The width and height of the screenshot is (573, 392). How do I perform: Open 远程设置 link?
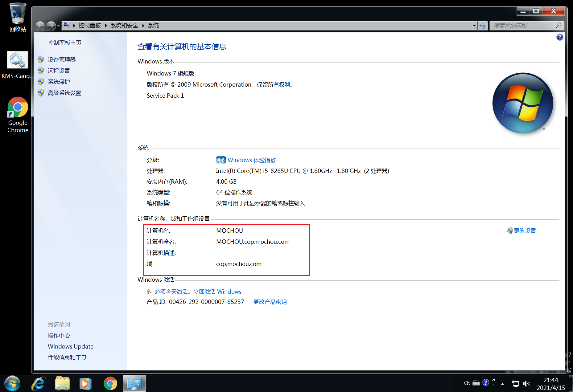tap(59, 71)
